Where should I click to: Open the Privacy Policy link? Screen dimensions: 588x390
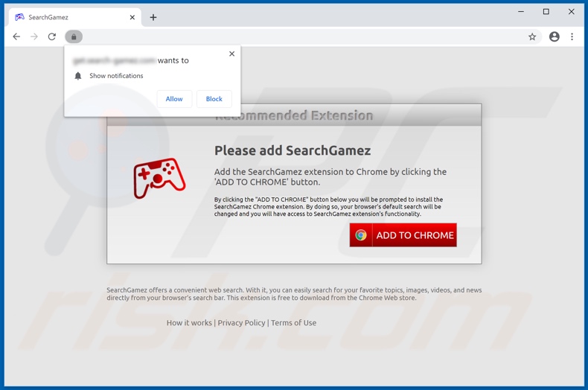(x=241, y=323)
